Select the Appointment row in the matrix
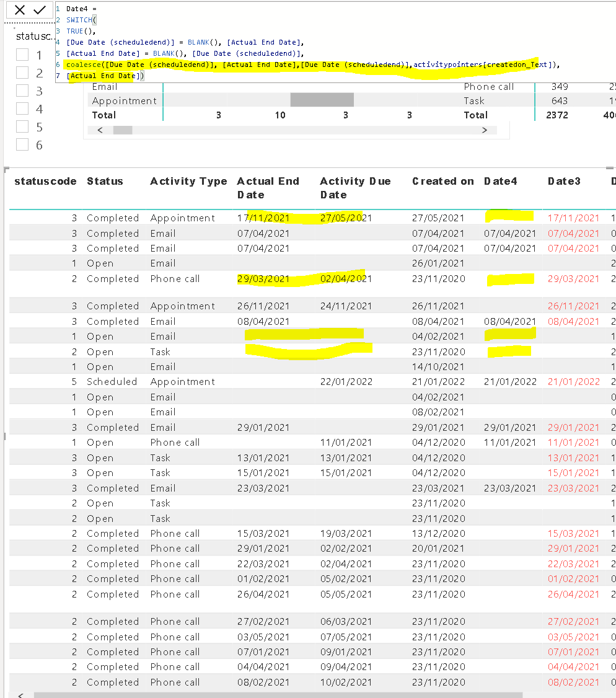This screenshot has width=616, height=698. [x=124, y=100]
